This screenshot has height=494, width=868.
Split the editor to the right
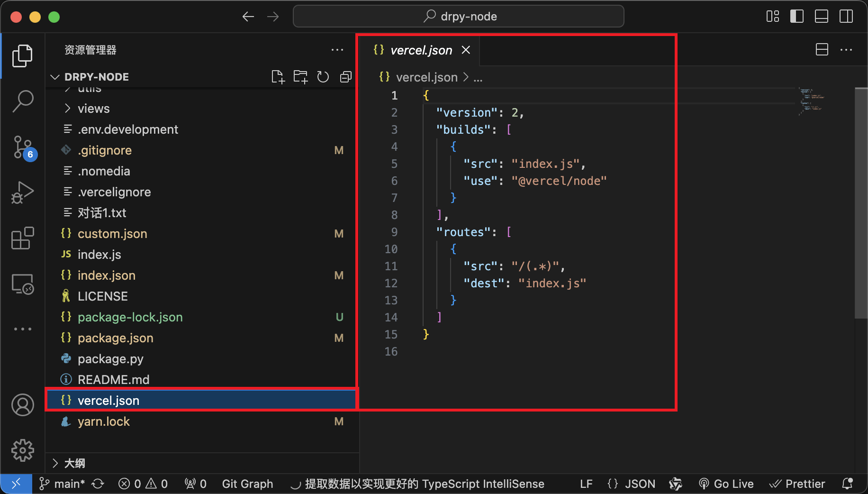click(822, 50)
